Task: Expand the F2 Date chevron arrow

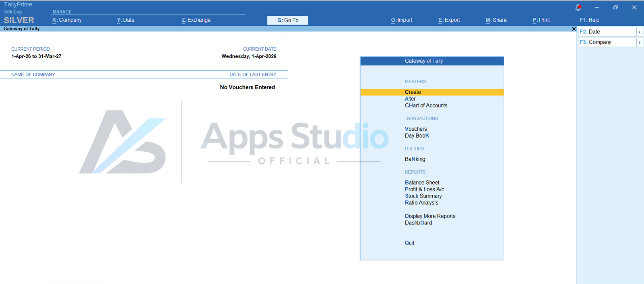Action: coord(640,32)
